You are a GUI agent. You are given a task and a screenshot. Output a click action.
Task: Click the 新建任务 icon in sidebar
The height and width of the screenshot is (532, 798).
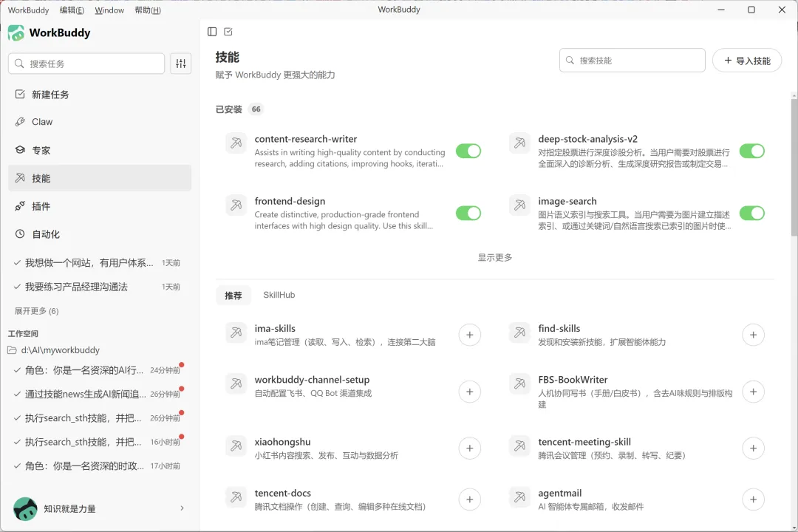pos(20,94)
